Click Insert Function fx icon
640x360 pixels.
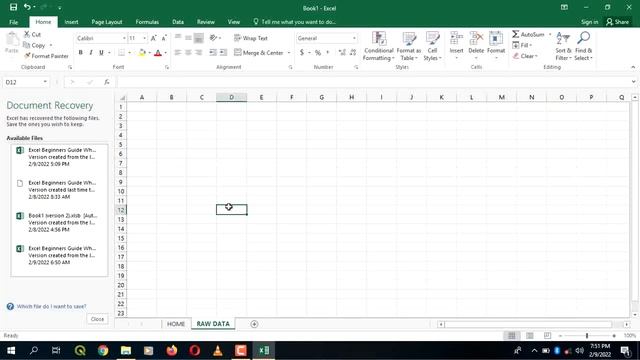(107, 82)
